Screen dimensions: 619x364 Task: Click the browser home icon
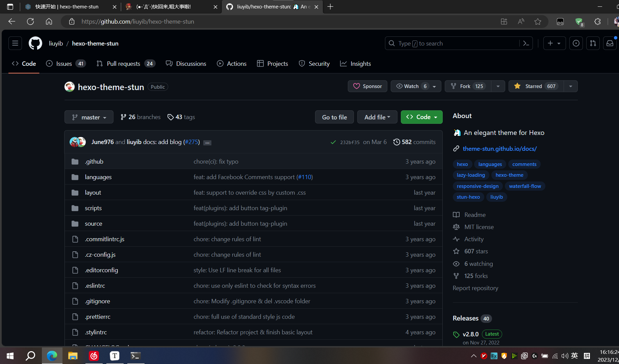(49, 22)
